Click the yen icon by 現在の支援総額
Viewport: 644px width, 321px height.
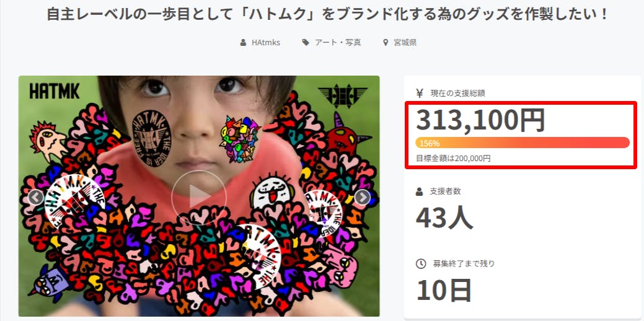(420, 93)
